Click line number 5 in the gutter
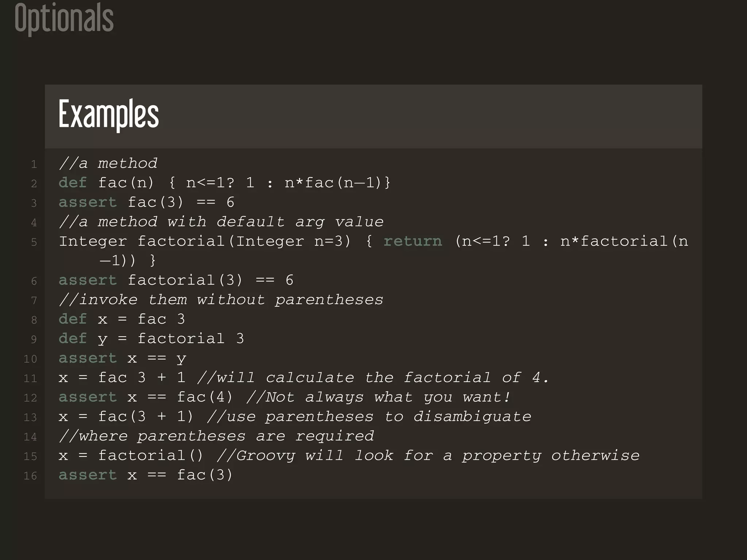Viewport: 747px width, 560px height. tap(34, 242)
